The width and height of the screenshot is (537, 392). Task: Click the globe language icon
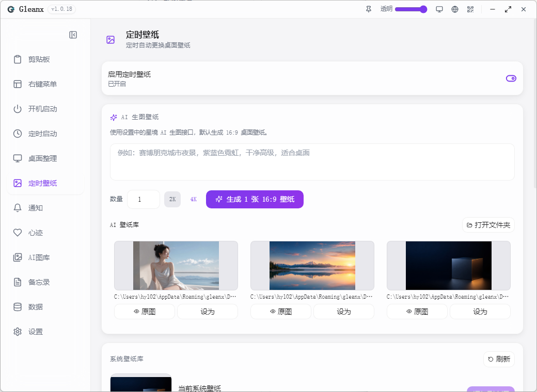455,9
